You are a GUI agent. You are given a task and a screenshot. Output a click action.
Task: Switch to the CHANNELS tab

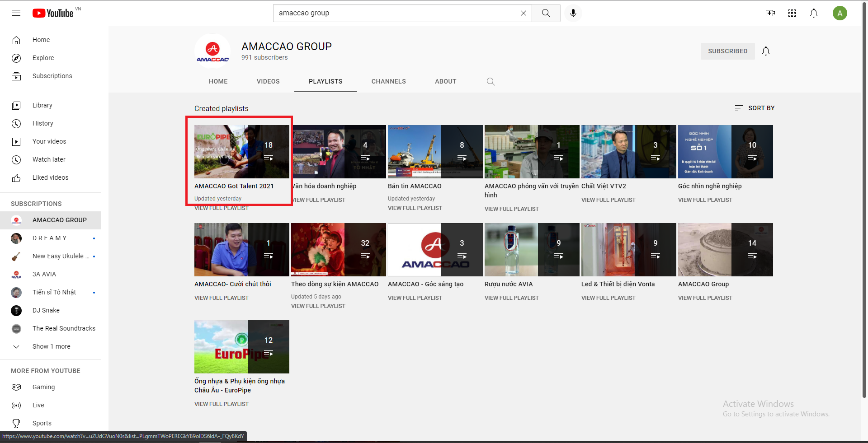pyautogui.click(x=389, y=81)
